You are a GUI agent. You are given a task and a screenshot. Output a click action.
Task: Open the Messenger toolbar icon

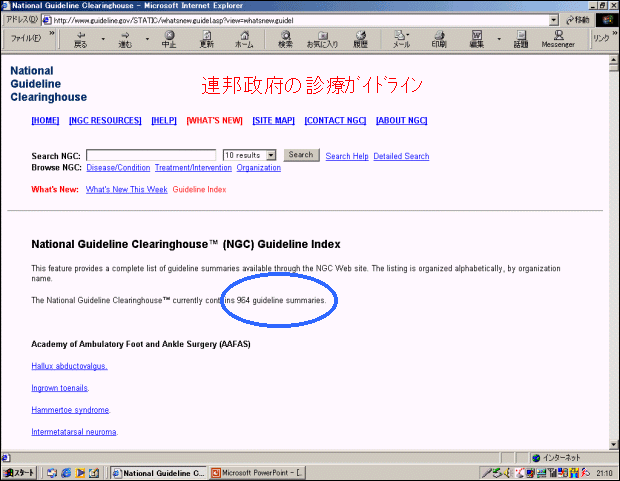coord(558,39)
